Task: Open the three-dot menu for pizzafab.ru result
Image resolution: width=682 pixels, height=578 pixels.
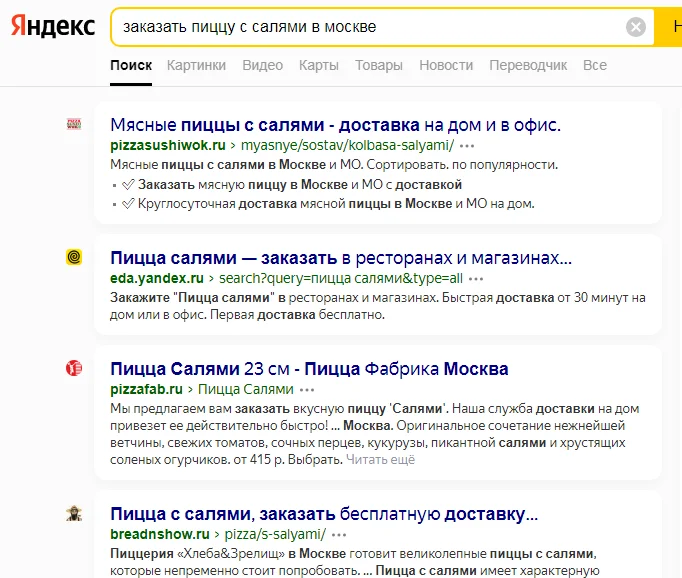Action: (307, 390)
